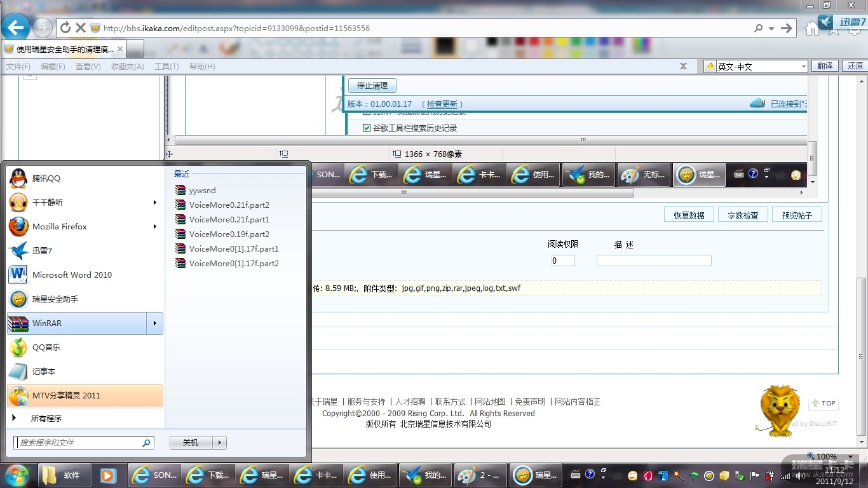
Task: Go back with the browser Back arrow
Action: coord(16,27)
